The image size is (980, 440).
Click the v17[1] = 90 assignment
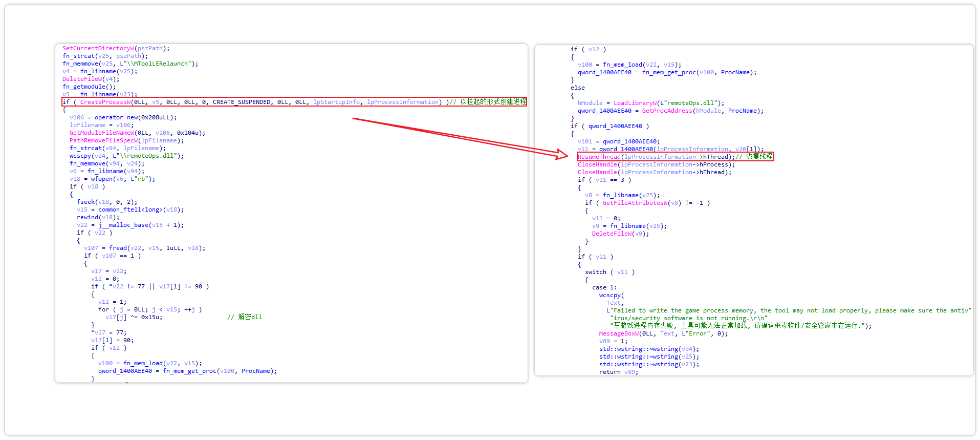click(112, 340)
